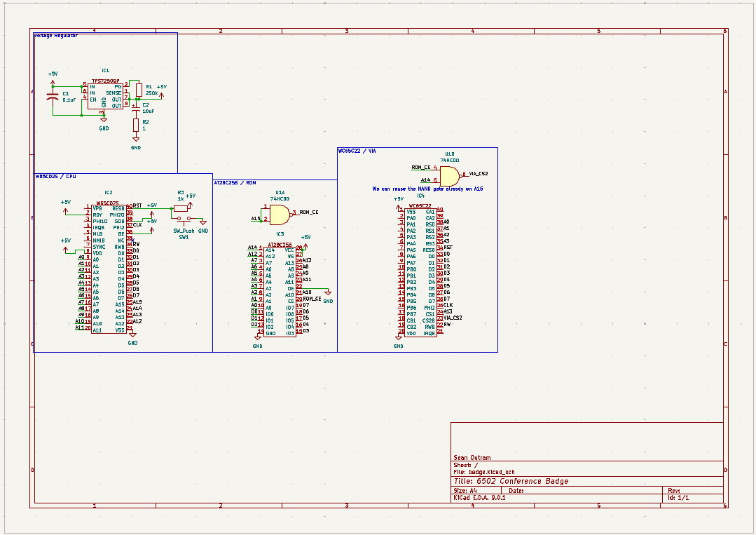
Task: Select the W65C22 VIA chip body
Action: tap(420, 271)
